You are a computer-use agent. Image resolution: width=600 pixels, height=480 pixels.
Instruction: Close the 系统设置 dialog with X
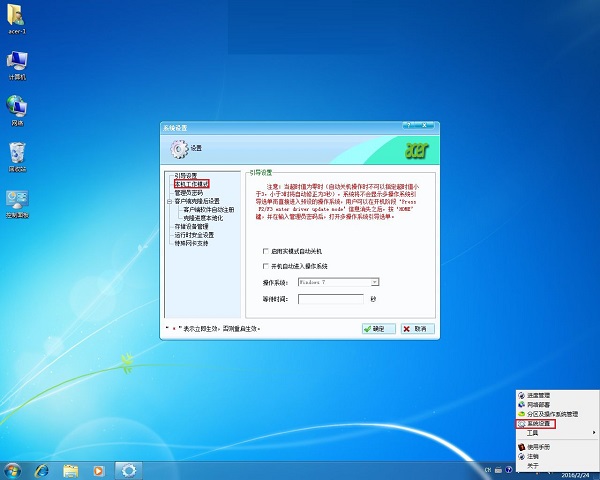point(425,125)
